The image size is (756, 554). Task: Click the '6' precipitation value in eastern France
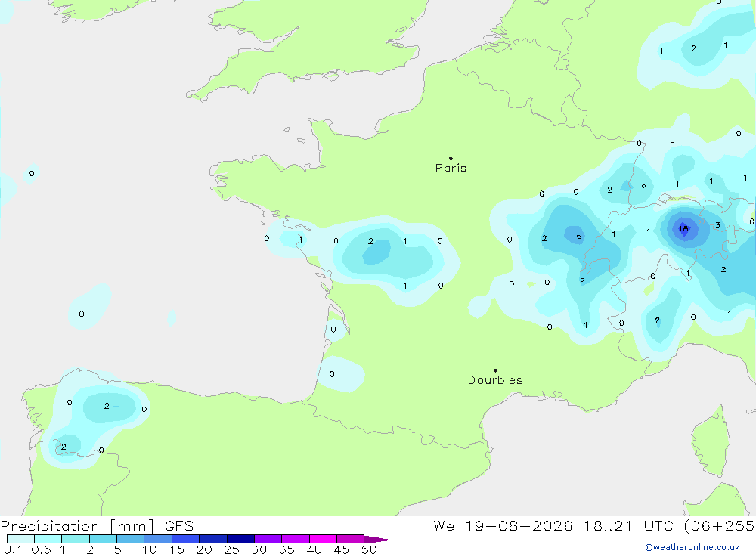(579, 237)
